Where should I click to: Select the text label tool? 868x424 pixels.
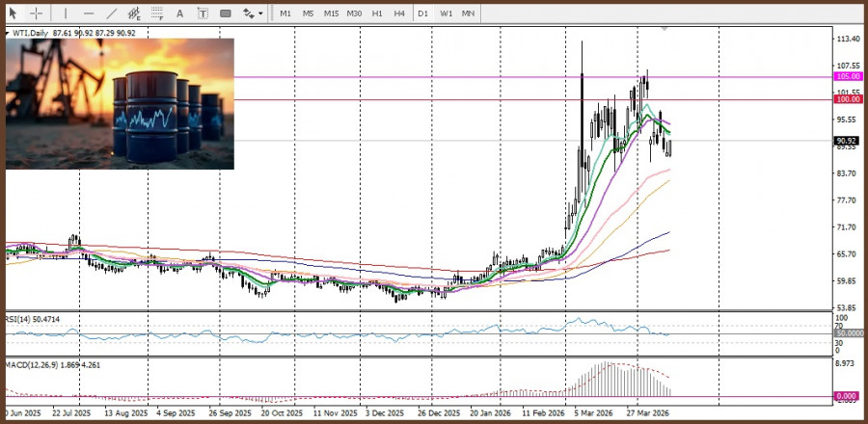203,13
